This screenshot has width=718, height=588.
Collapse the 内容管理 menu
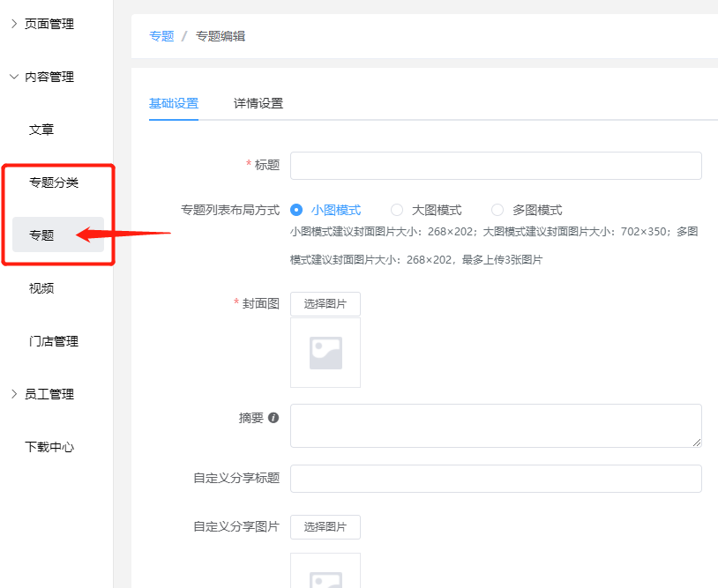click(x=49, y=77)
